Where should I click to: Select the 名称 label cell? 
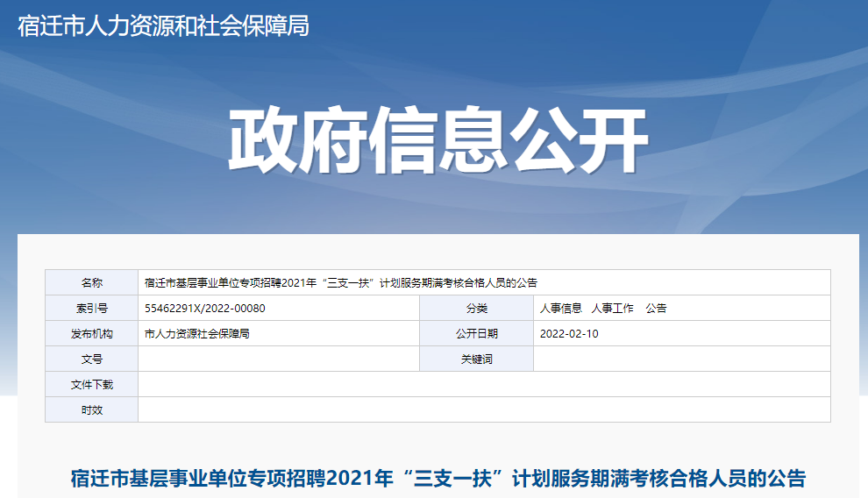[x=92, y=282]
